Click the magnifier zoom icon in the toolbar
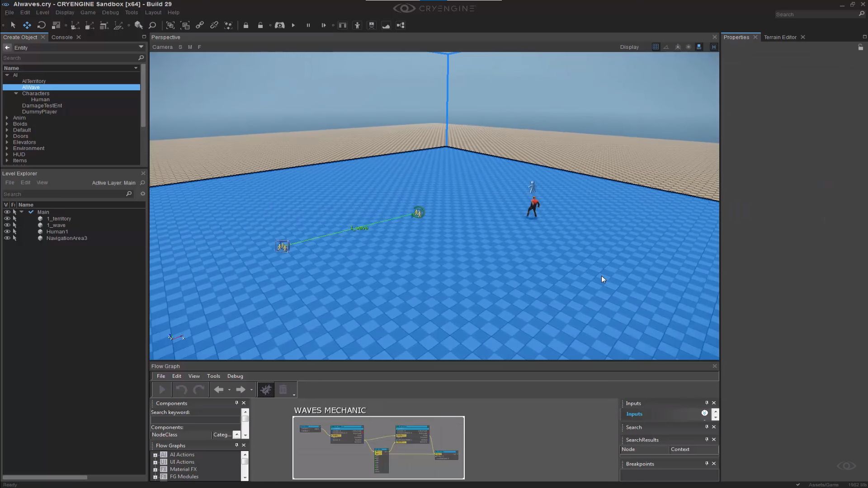This screenshot has width=868, height=488. 152,25
